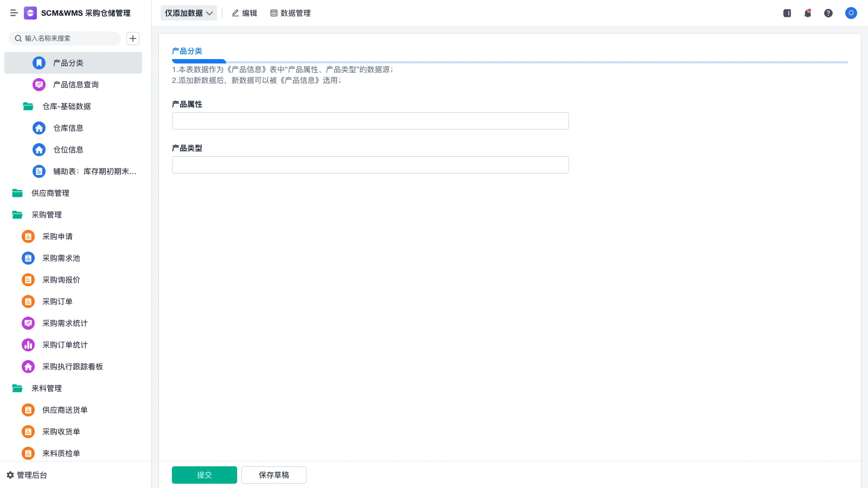This screenshot has width=868, height=488.
Task: Click the 采购订单 orange form icon
Action: 28,301
